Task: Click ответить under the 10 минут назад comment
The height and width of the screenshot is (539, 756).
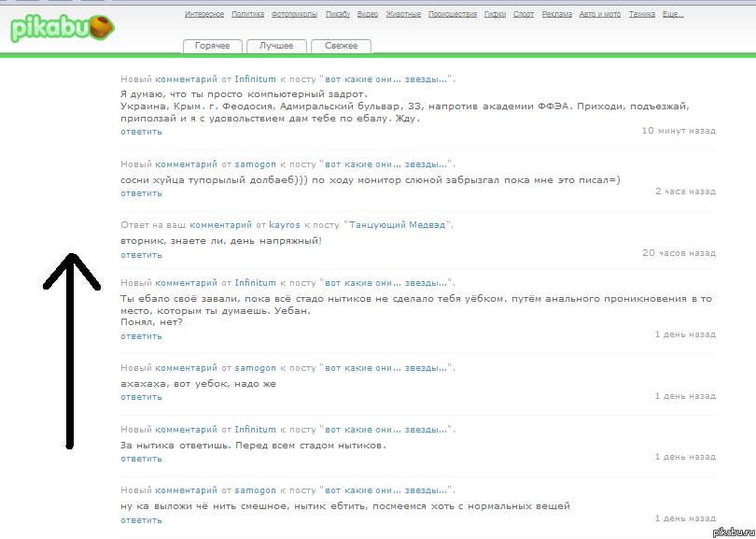Action: click(141, 132)
